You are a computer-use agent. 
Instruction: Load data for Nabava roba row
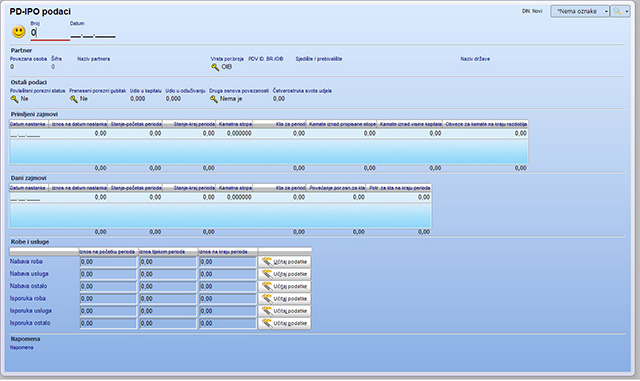click(x=284, y=262)
